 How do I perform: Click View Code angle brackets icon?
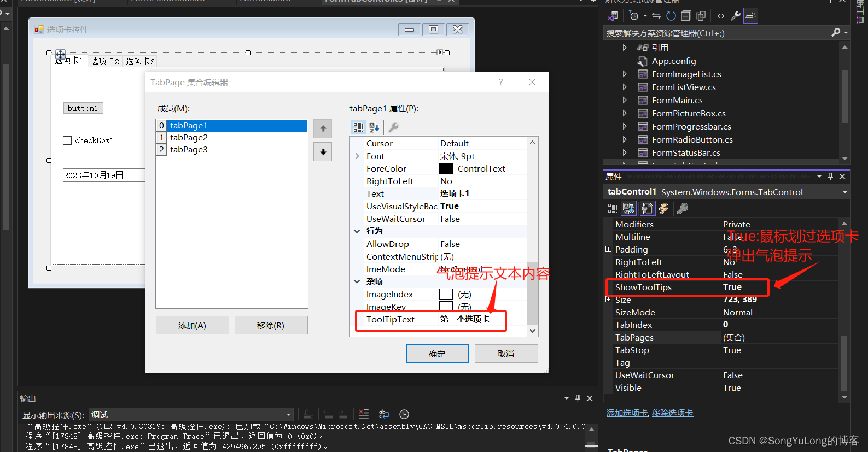point(721,16)
